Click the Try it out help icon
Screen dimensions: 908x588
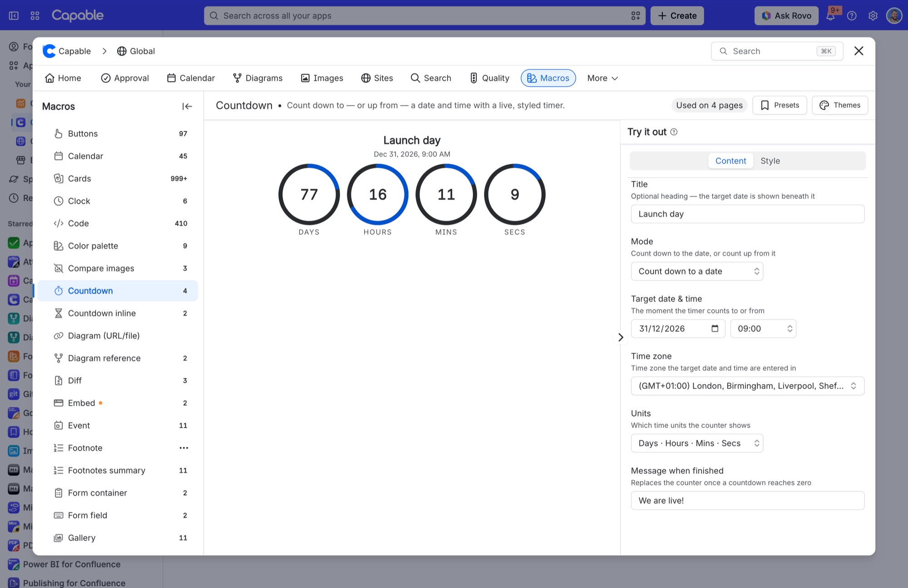click(674, 132)
